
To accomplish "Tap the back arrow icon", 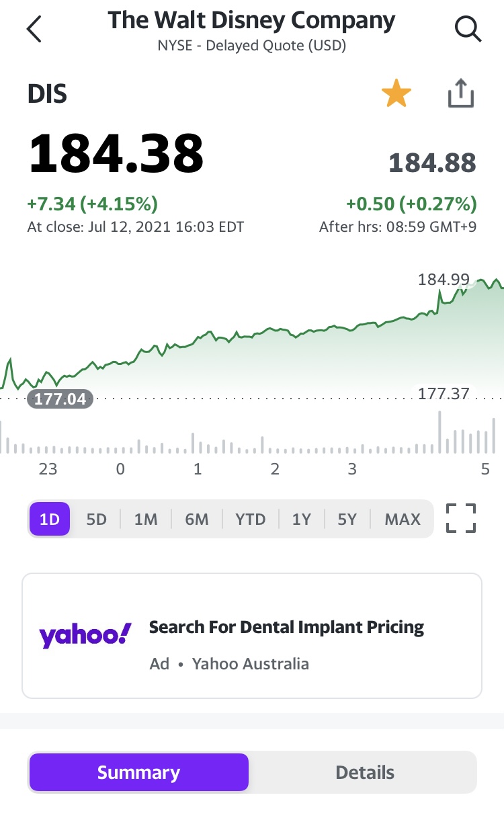I will pos(34,29).
